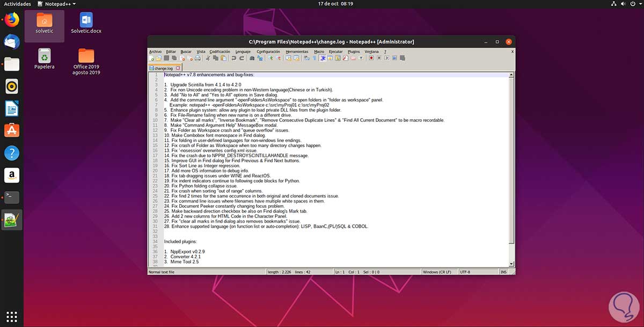
Task: Open the Configuración menu
Action: click(268, 52)
